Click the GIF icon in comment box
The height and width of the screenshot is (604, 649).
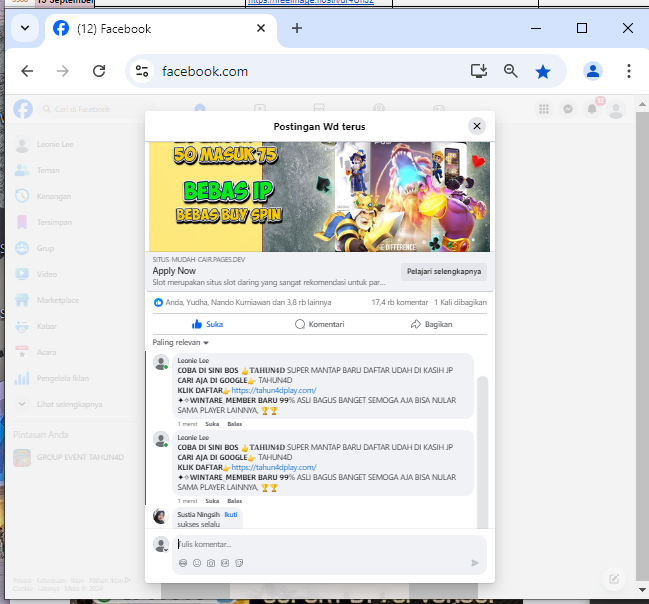click(x=225, y=563)
